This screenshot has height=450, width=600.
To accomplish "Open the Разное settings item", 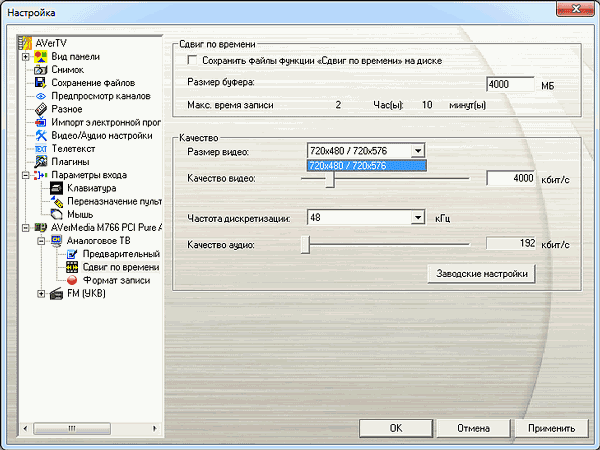I will [x=67, y=109].
